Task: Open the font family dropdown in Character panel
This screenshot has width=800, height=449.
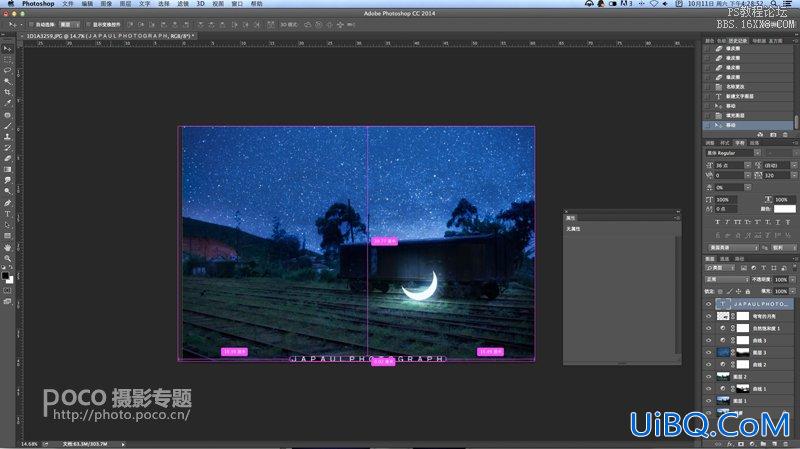Action: (758, 153)
